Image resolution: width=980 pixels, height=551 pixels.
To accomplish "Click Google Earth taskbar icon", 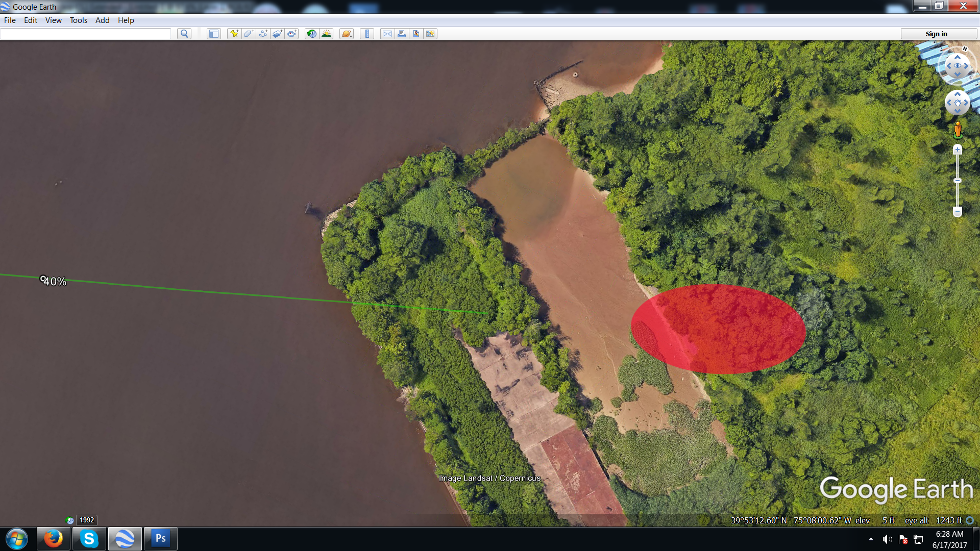I will click(x=125, y=539).
